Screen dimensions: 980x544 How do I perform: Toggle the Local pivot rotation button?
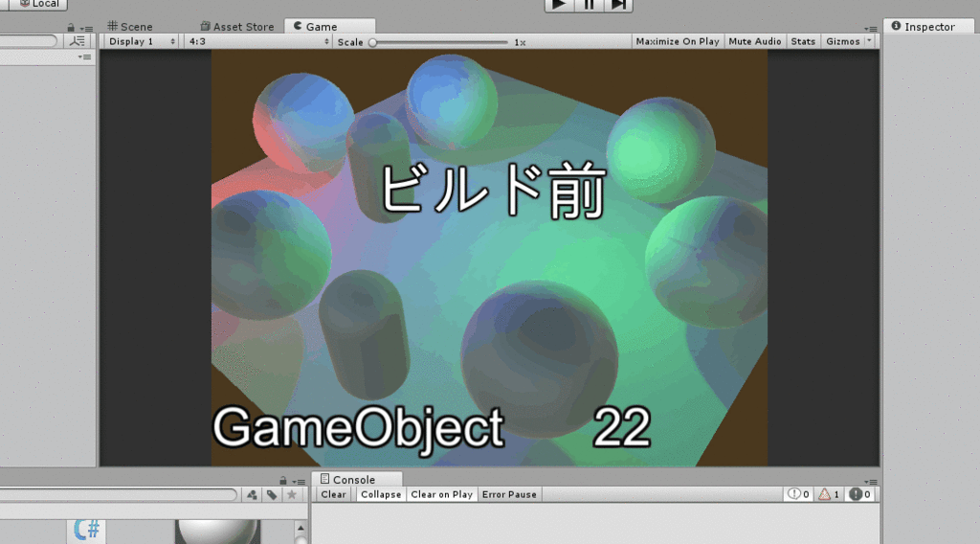(37, 4)
